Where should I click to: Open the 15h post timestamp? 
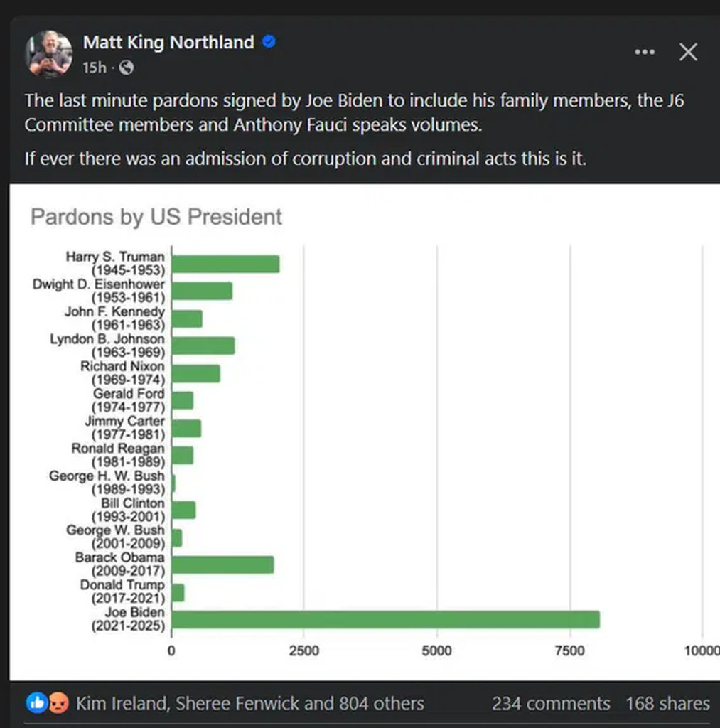pos(95,68)
